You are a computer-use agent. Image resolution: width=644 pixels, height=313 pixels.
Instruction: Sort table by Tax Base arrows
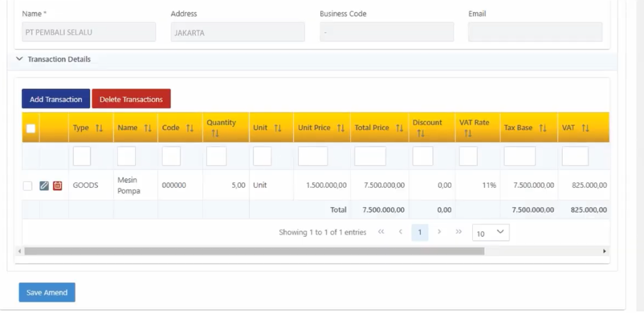pyautogui.click(x=543, y=128)
